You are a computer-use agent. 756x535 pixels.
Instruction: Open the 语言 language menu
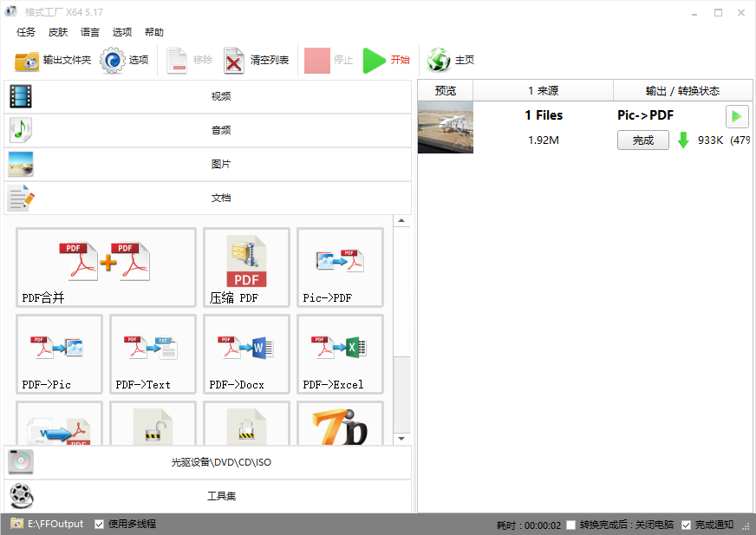pos(89,32)
